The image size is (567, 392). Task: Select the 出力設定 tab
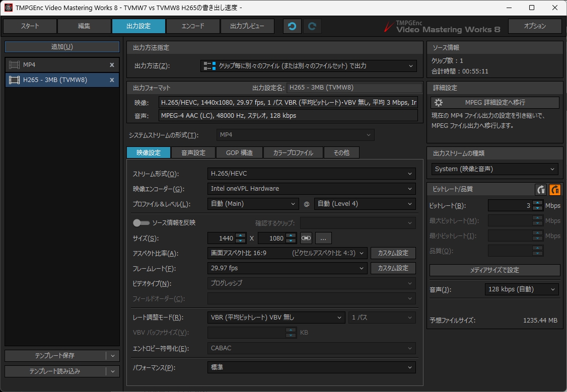click(138, 26)
